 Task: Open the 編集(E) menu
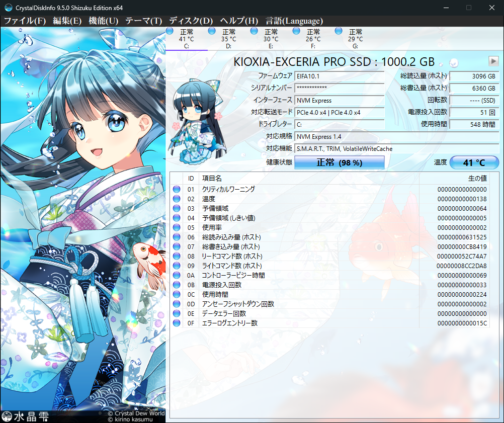pyautogui.click(x=67, y=21)
